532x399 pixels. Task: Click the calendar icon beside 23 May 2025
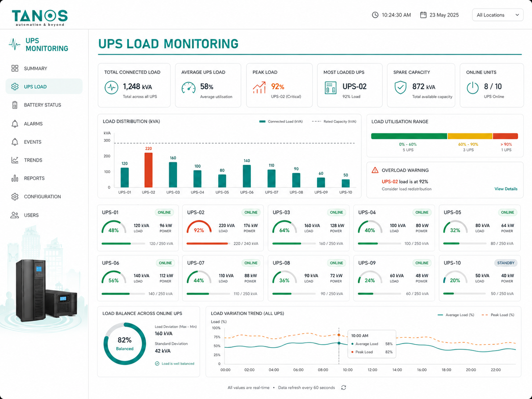pyautogui.click(x=423, y=15)
